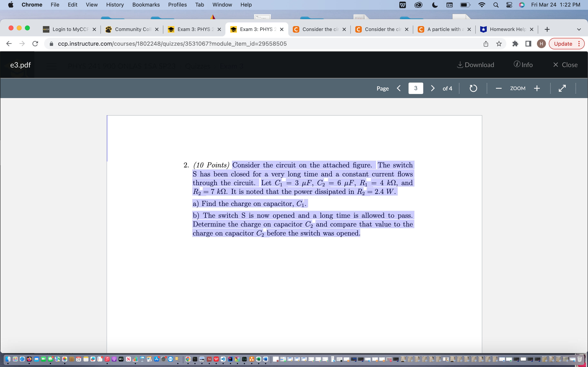Enter fullscreen view of the PDF
Image resolution: width=588 pixels, height=367 pixels.
point(562,88)
